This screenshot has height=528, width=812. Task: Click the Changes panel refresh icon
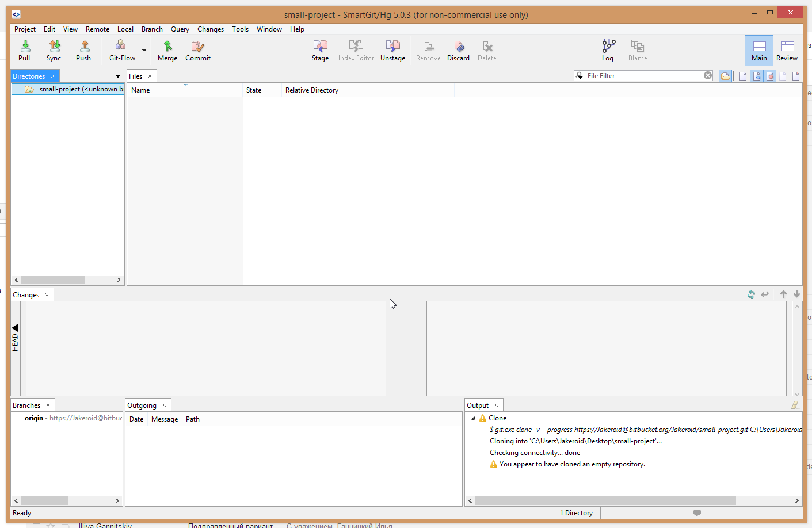pyautogui.click(x=751, y=294)
